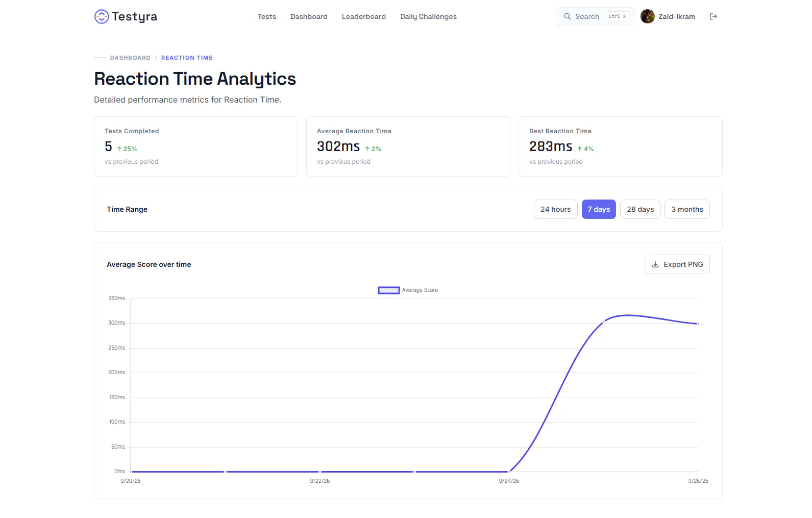Focus the Search input field
Screen dimensions: 812x518
click(595, 16)
